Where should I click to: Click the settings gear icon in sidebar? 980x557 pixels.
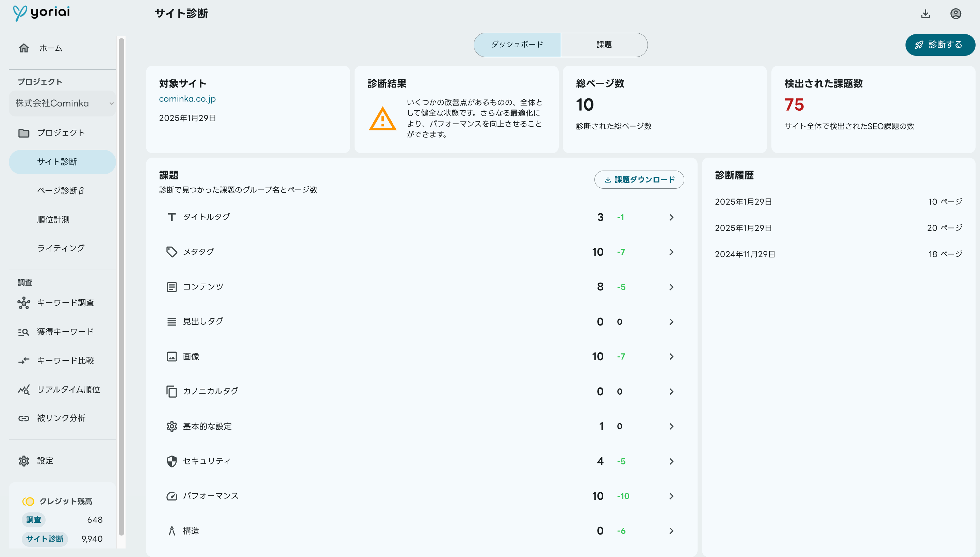pyautogui.click(x=24, y=461)
